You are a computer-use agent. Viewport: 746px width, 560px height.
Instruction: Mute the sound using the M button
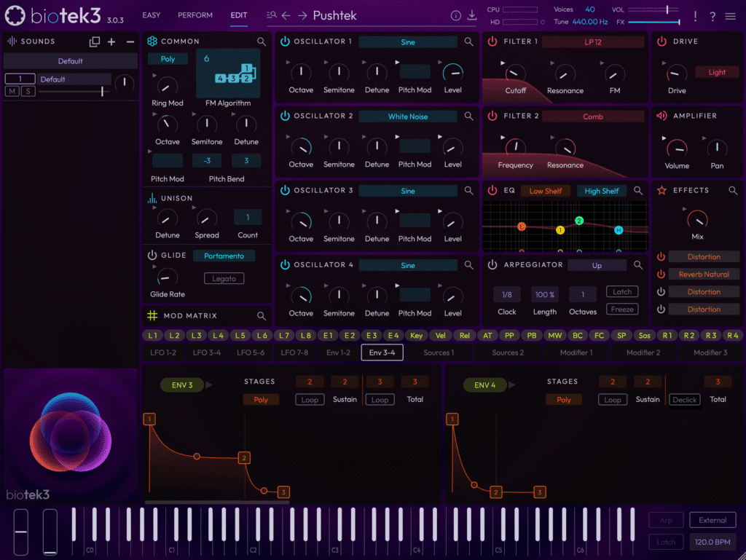coord(12,91)
